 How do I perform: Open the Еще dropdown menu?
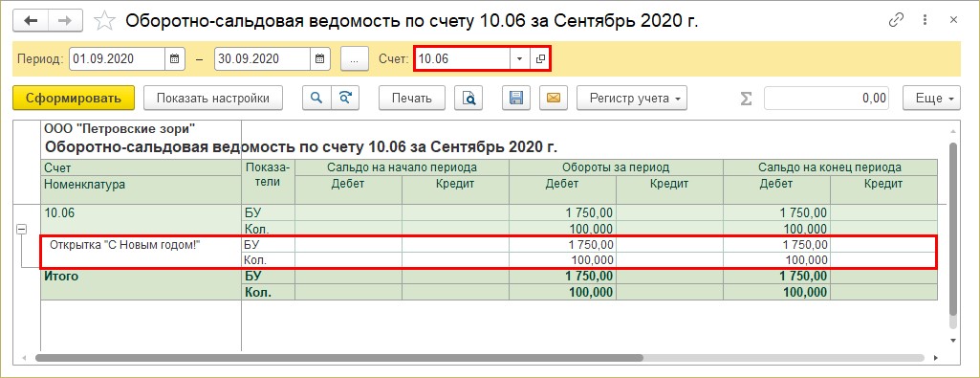coord(931,98)
